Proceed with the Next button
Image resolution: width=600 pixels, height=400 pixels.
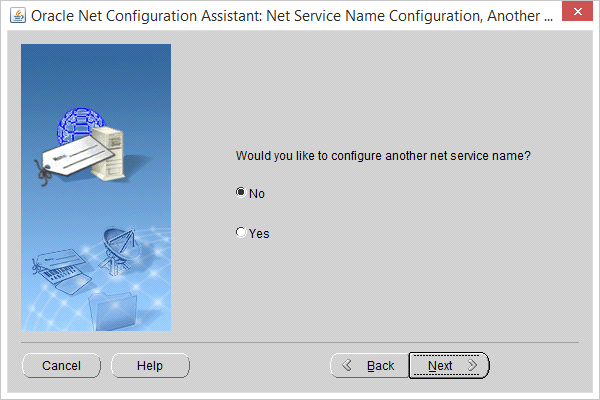[x=449, y=366]
